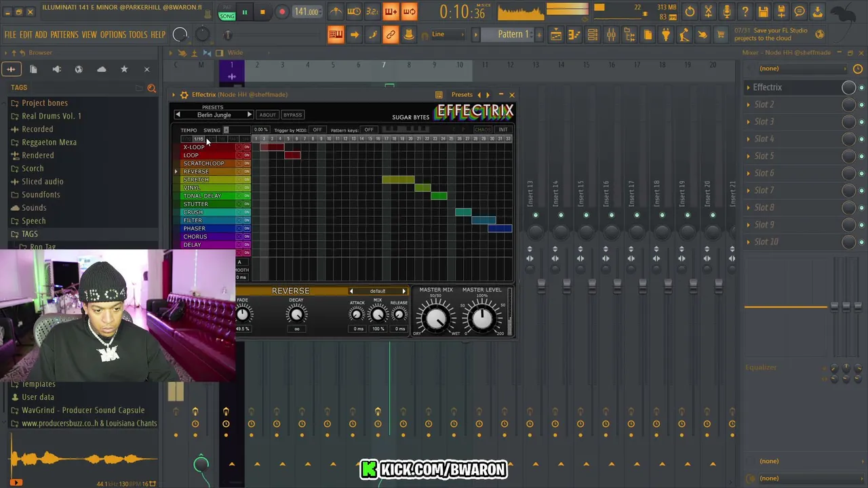
Task: Click the microphone recording icon
Action: 726,12
